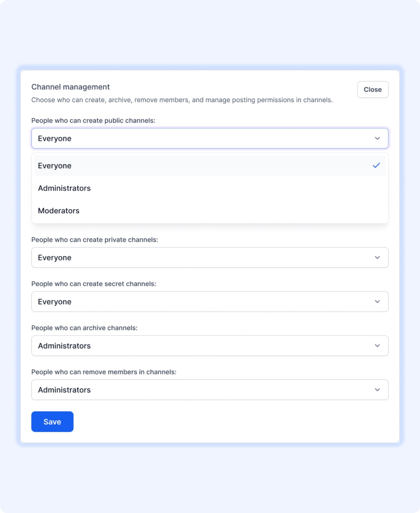Select the Everyone value for secret channels

pos(210,301)
